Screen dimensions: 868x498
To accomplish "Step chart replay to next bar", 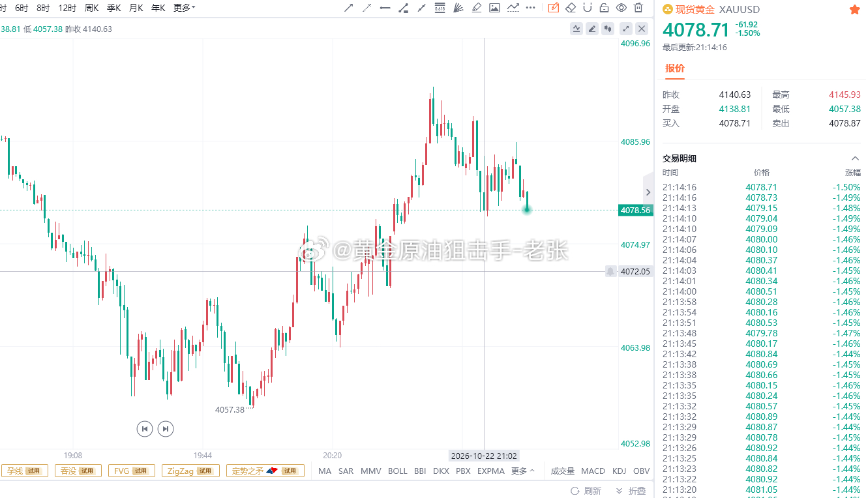I will point(166,428).
